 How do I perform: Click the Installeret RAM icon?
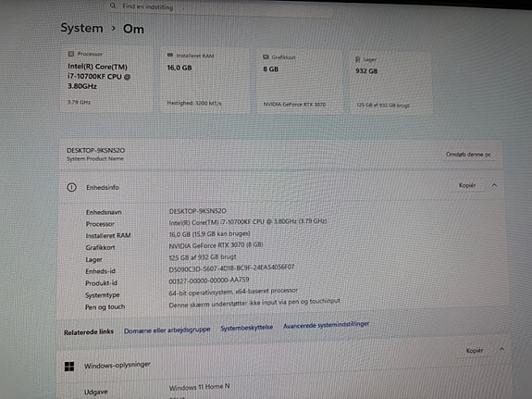[x=170, y=55]
